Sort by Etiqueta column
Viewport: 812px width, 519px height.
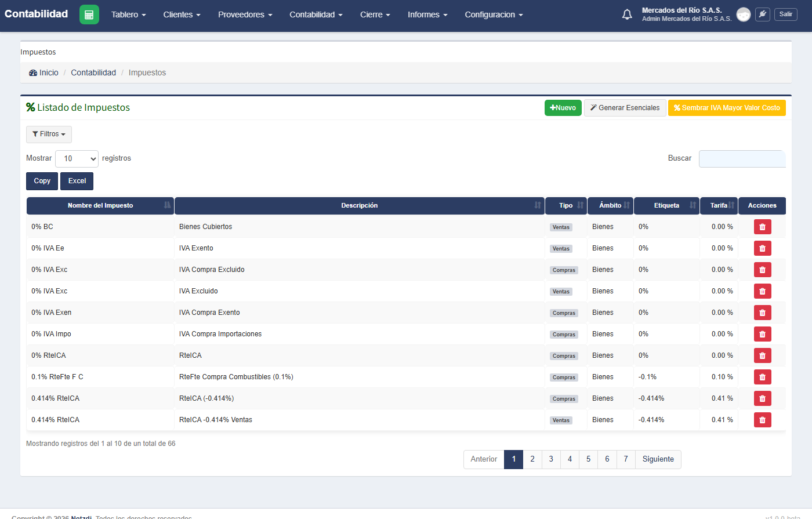666,206
